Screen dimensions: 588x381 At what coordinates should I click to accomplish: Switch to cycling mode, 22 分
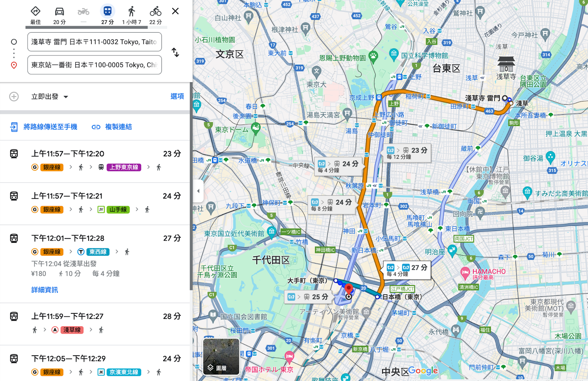(155, 15)
